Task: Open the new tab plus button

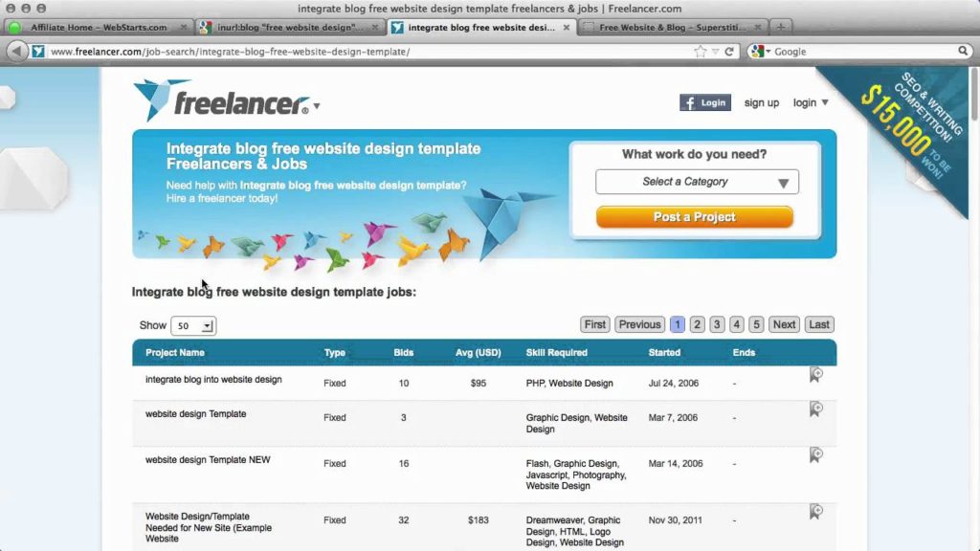Action: [781, 27]
